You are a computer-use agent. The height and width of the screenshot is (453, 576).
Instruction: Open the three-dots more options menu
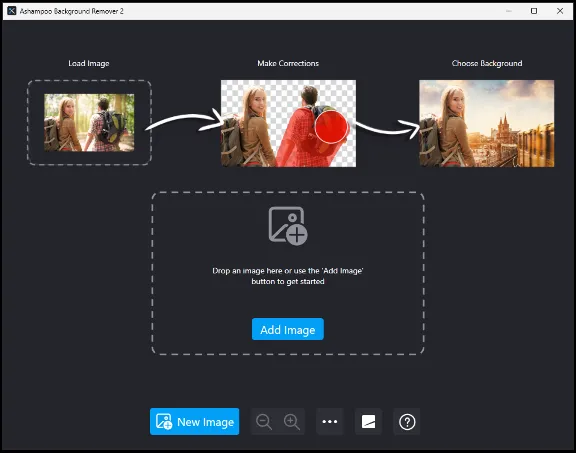(330, 421)
